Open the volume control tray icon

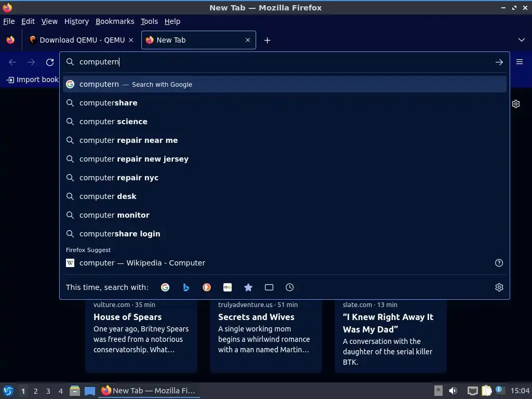453,391
